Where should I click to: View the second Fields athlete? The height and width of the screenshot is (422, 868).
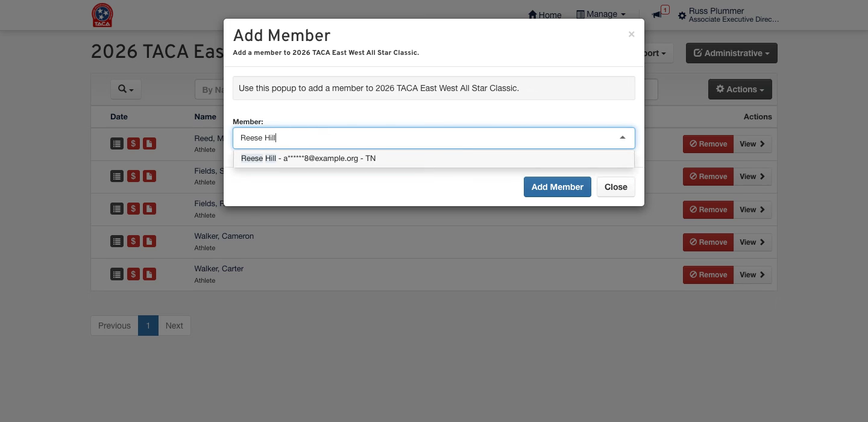(x=752, y=210)
